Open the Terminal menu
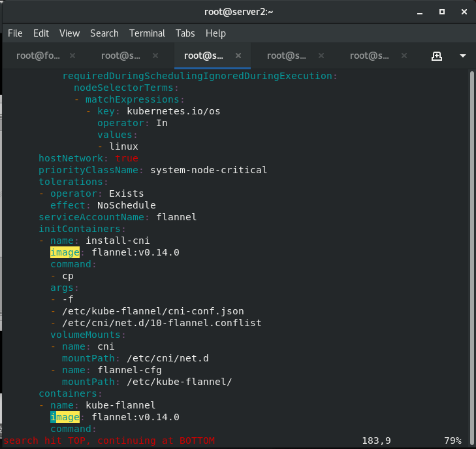 point(147,33)
